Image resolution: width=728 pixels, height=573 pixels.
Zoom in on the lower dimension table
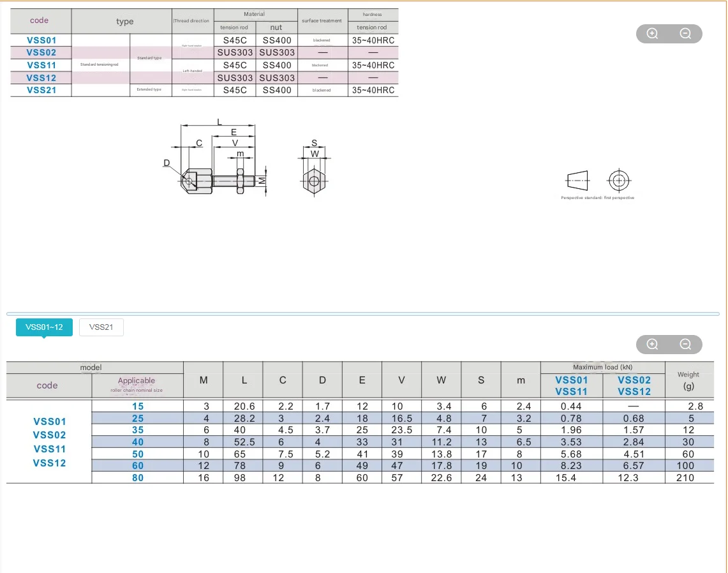coord(652,345)
